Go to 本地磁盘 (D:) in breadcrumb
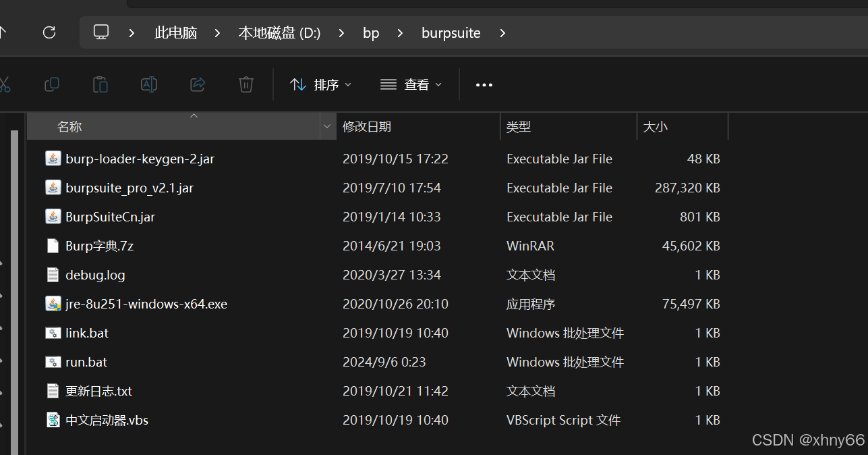The height and width of the screenshot is (455, 868). (279, 32)
